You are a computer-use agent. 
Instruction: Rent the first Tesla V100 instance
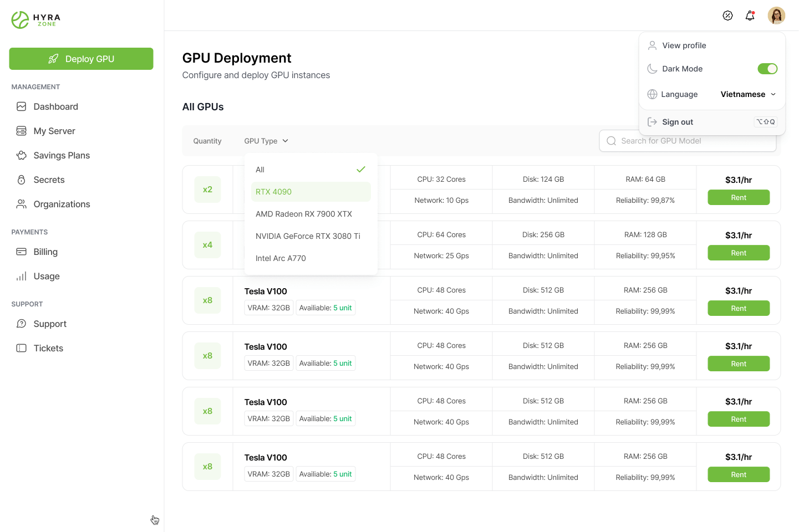[739, 308]
